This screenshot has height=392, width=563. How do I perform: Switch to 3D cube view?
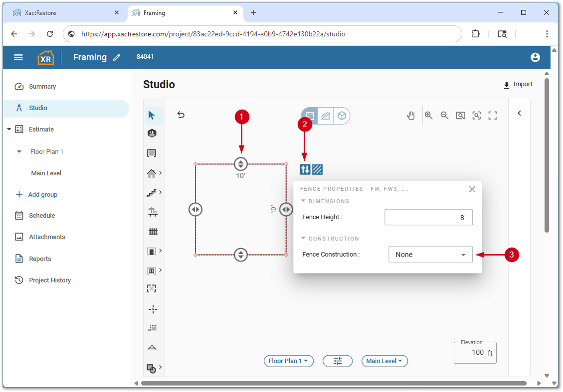(x=342, y=116)
